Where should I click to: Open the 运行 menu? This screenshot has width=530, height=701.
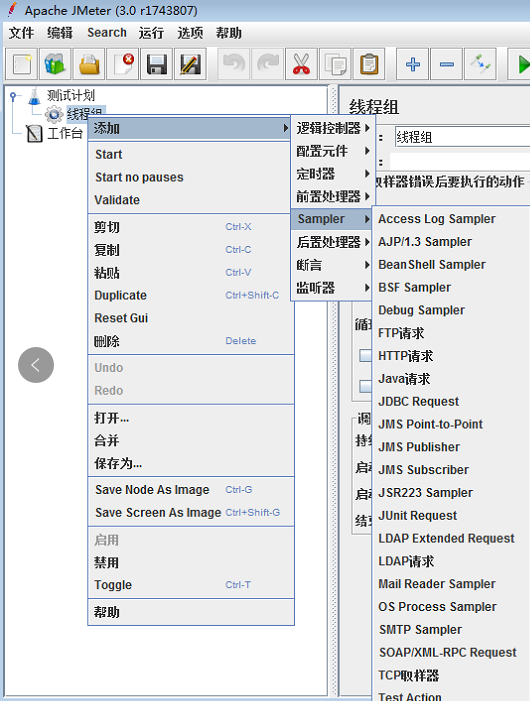tap(151, 33)
